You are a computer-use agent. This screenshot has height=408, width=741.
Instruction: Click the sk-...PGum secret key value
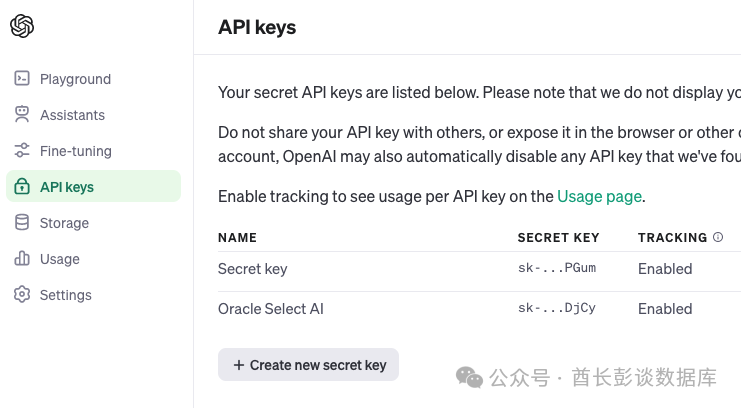557,269
